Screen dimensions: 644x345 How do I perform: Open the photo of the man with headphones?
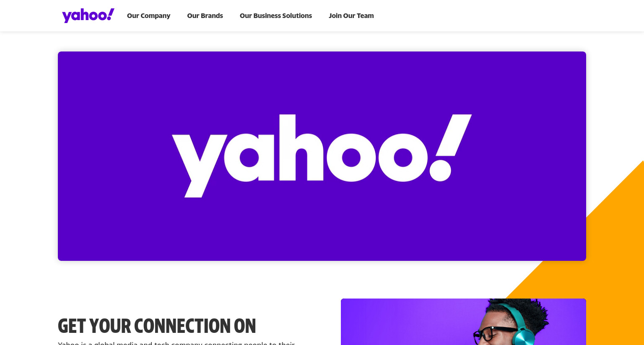(463, 322)
